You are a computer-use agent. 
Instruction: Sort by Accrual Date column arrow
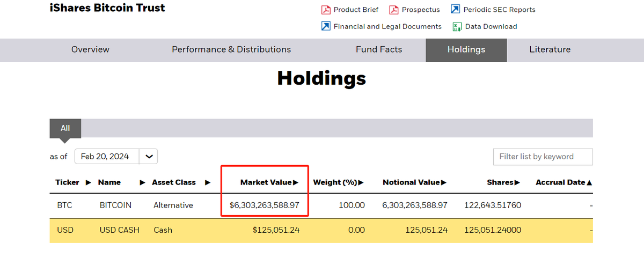point(589,182)
